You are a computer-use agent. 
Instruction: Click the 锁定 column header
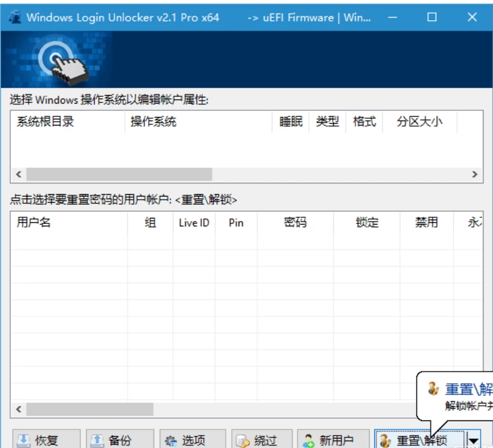[x=366, y=222]
